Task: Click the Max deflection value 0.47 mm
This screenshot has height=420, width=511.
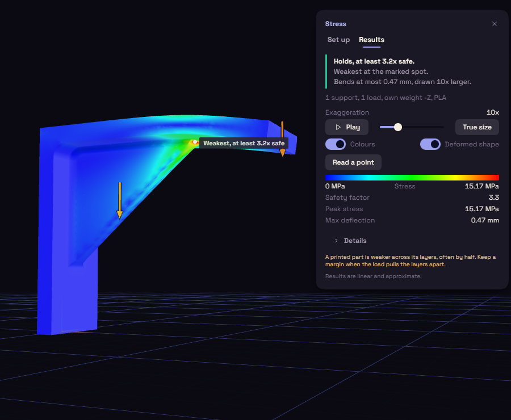Action: click(485, 220)
